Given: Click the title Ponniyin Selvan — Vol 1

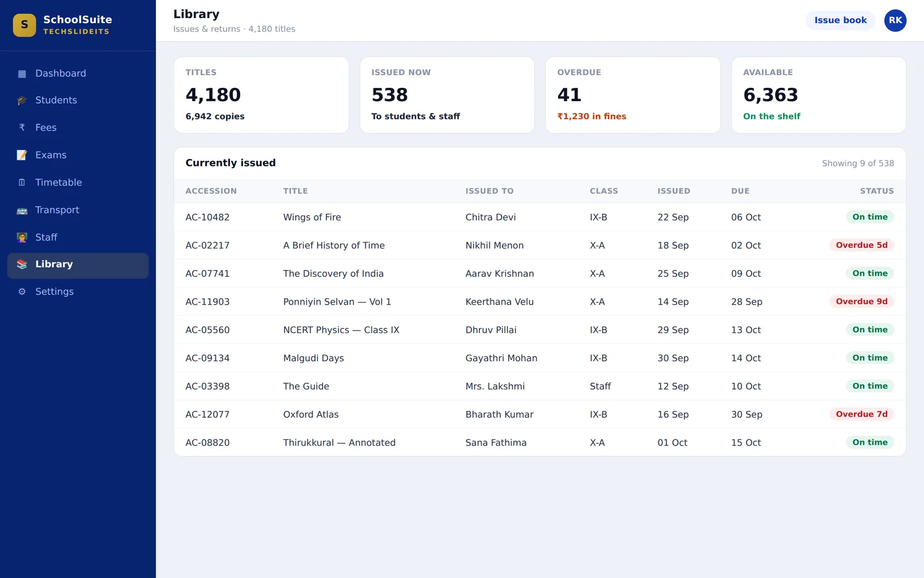Looking at the screenshot, I should (337, 302).
